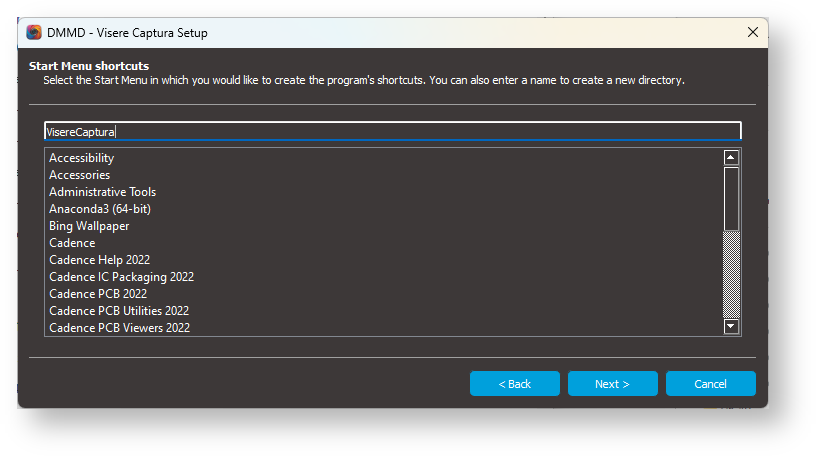The image size is (817, 457).
Task: Click the Visere Captura app icon in title bar
Action: click(34, 32)
